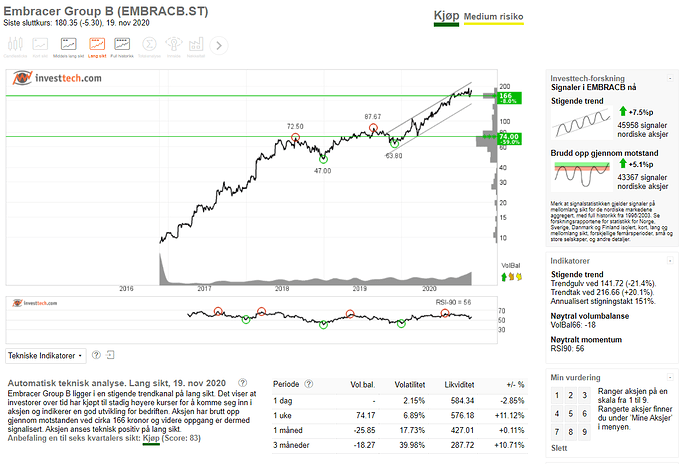Image resolution: width=690 pixels, height=464 pixels.
Task: Rate the stock 8
Action: pyautogui.click(x=571, y=432)
